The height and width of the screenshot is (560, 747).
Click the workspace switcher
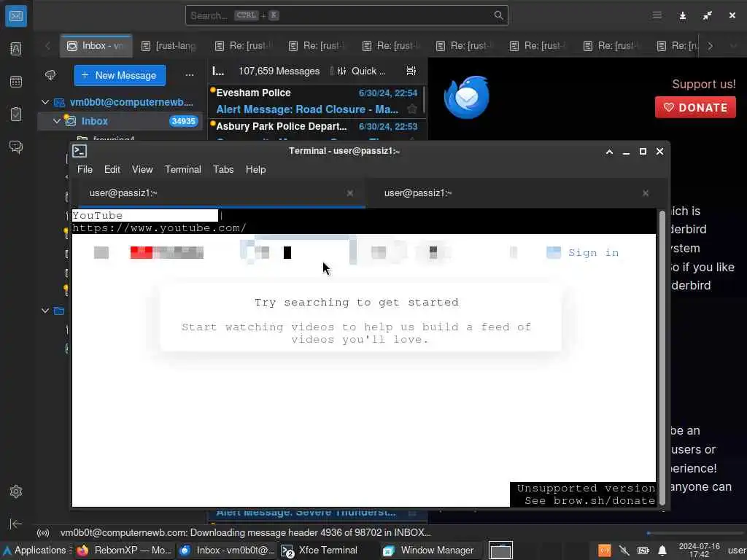(x=500, y=551)
